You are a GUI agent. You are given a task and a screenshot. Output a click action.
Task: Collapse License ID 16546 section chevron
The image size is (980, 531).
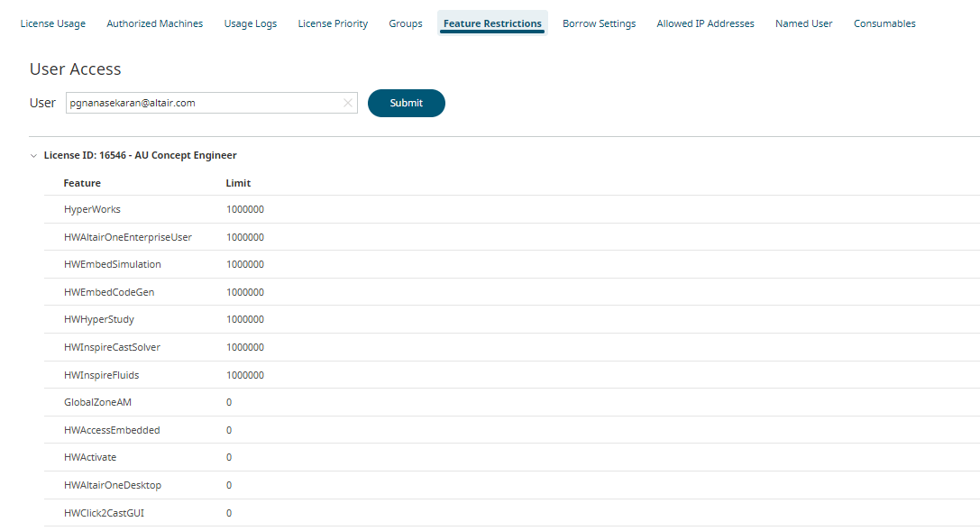pos(33,156)
